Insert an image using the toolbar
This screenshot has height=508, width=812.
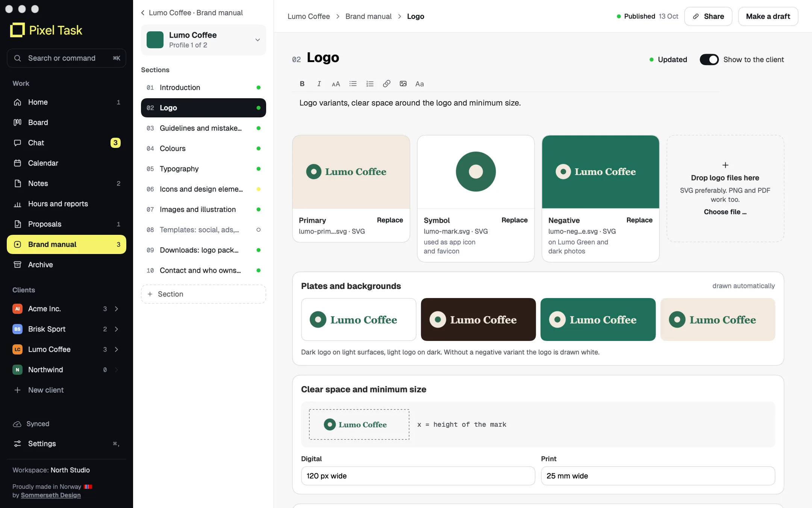click(x=403, y=84)
